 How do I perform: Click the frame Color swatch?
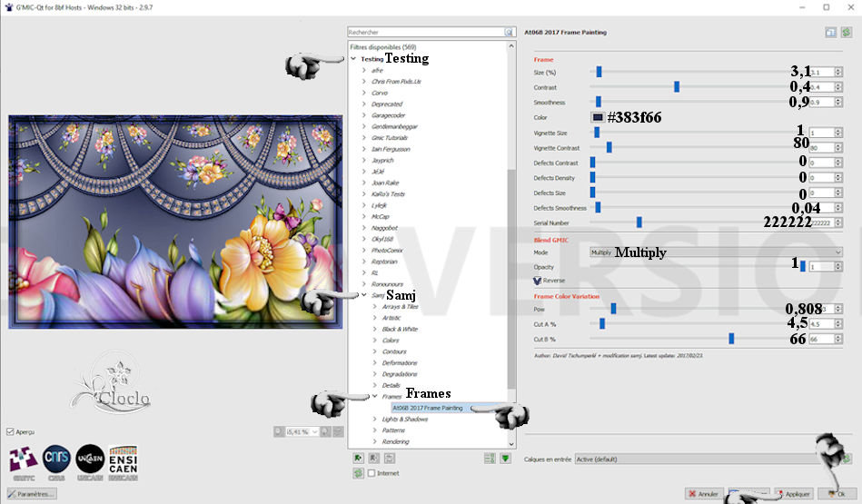click(x=598, y=117)
